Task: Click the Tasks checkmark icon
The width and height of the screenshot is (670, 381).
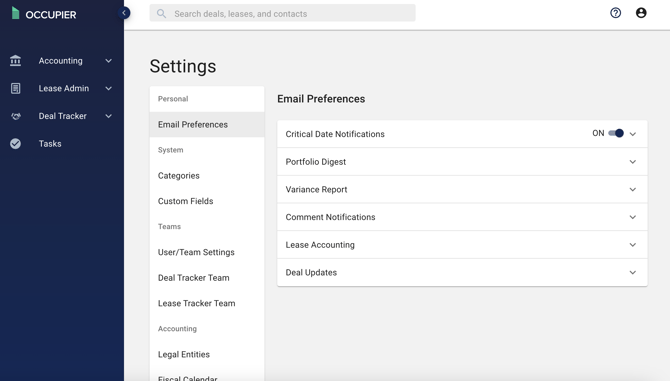Action: (x=15, y=144)
